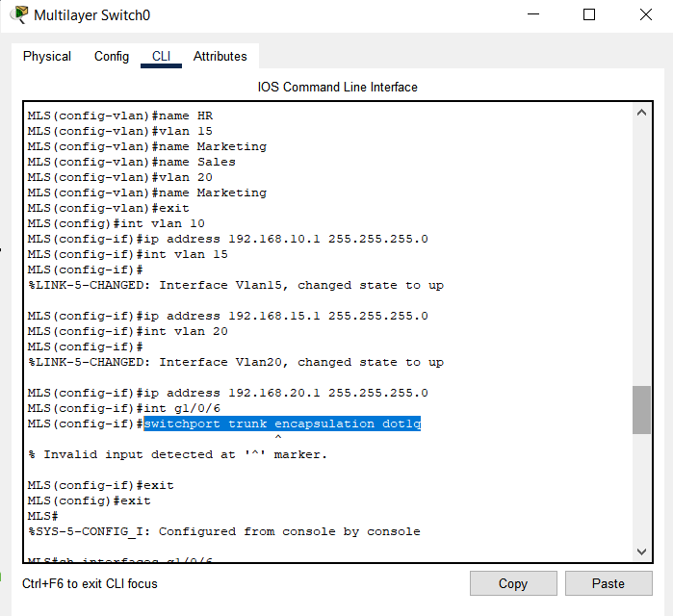This screenshot has height=616, width=673.
Task: Click the %SYS-5-CONFIG_I console message line
Action: coord(223,531)
